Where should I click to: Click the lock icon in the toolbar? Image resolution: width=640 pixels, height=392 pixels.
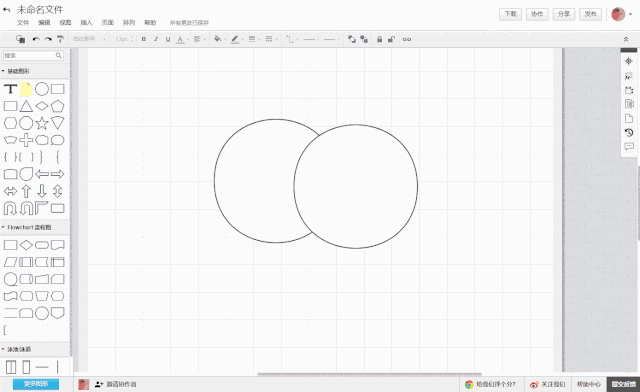[x=379, y=39]
